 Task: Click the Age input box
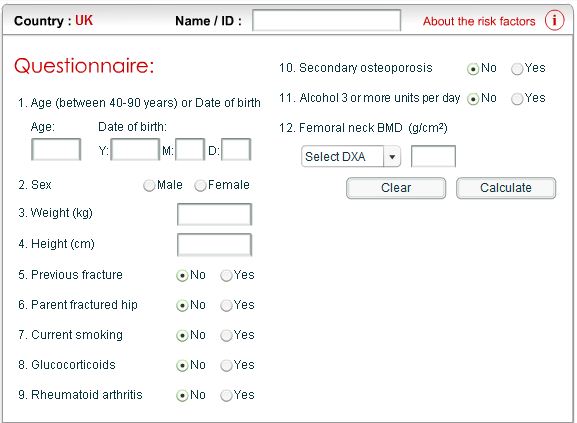pos(56,149)
